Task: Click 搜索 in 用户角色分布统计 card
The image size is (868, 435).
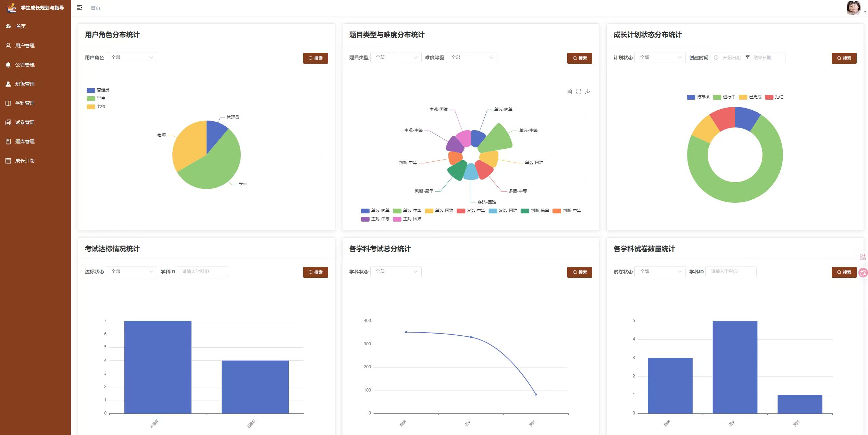Action: [x=315, y=58]
